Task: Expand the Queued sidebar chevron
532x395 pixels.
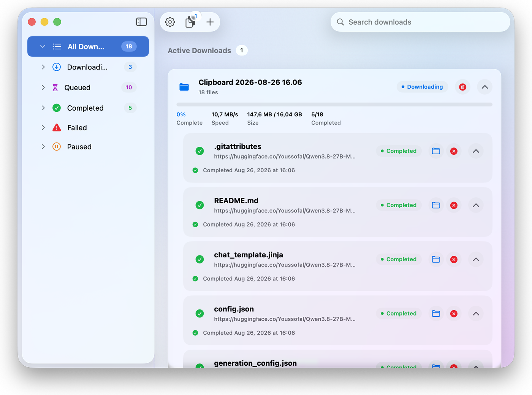Action: [x=43, y=87]
